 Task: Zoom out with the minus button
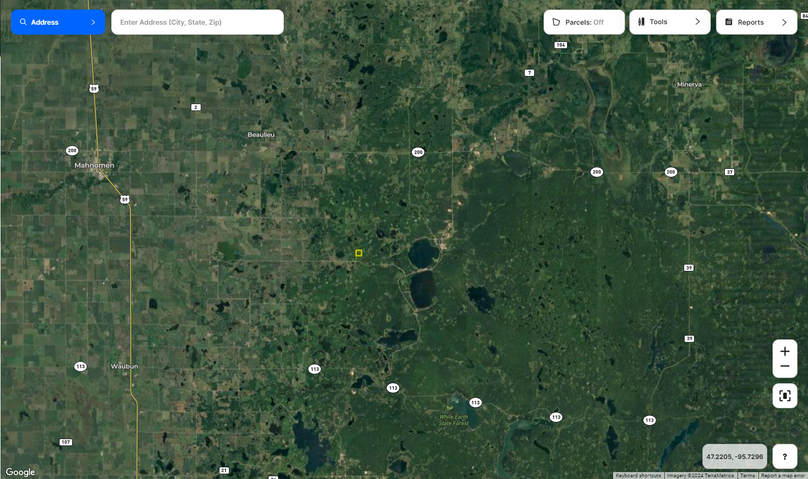785,366
